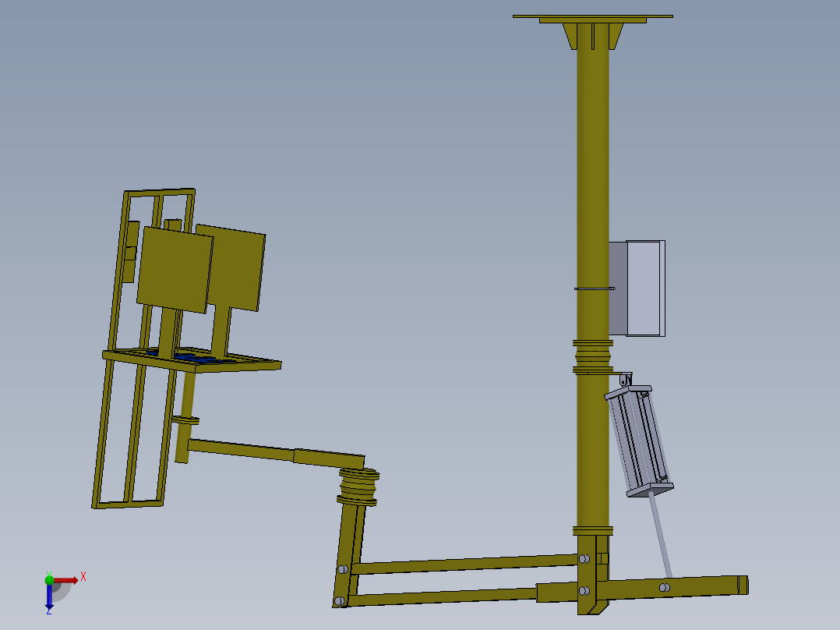
Task: Click the blue Z axis arrow of triad
Action: pos(49,596)
